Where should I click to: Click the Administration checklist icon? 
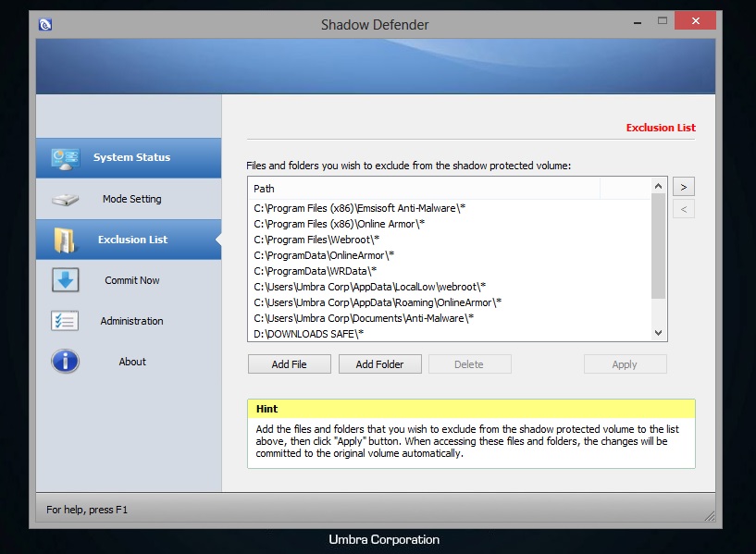tap(65, 321)
